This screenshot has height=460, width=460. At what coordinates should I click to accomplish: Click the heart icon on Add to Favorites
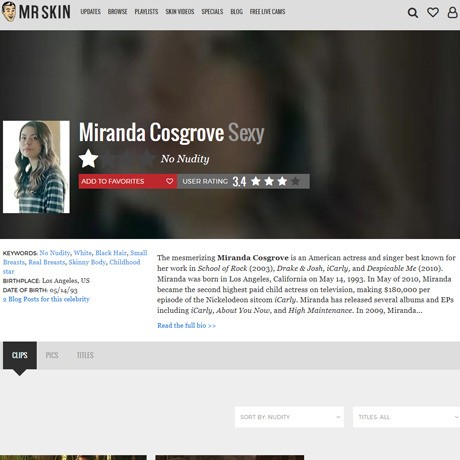[x=169, y=181]
